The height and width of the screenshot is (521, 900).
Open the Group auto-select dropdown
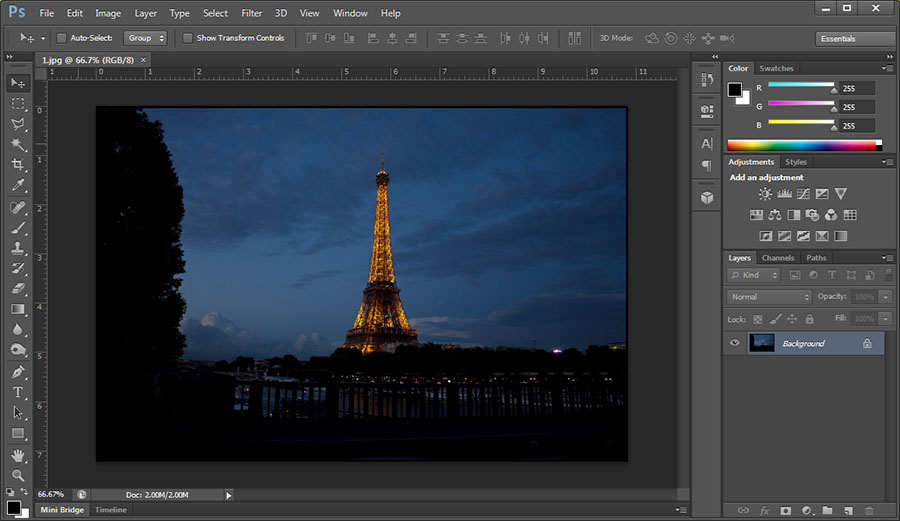[145, 38]
